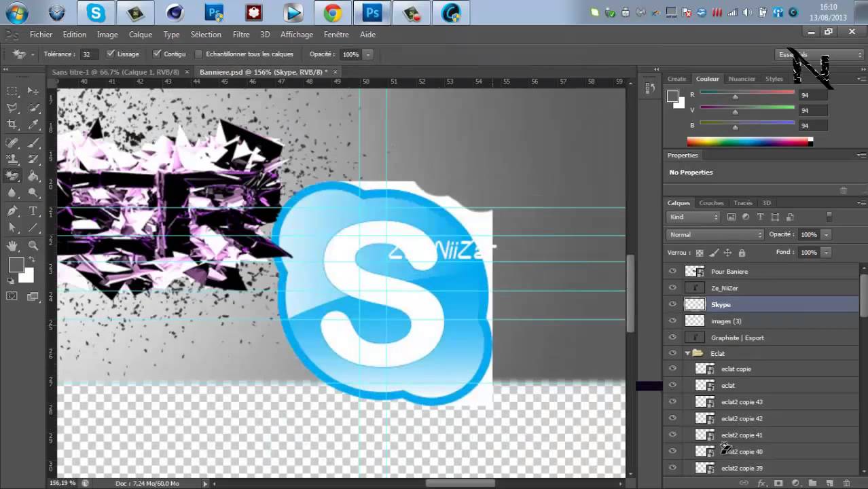Open the Essentials workspace dropdown
This screenshot has height=489, width=868.
[x=820, y=54]
